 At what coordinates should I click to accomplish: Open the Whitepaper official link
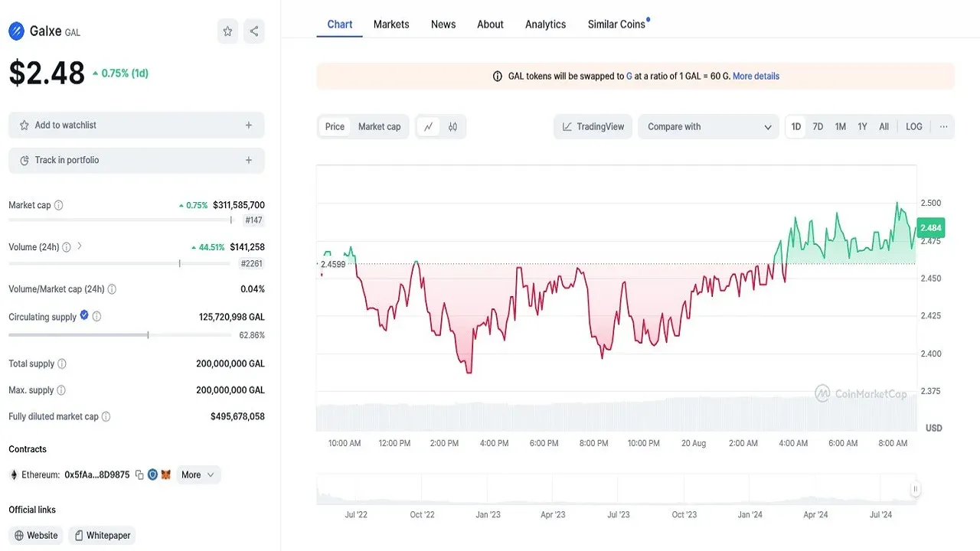point(102,536)
